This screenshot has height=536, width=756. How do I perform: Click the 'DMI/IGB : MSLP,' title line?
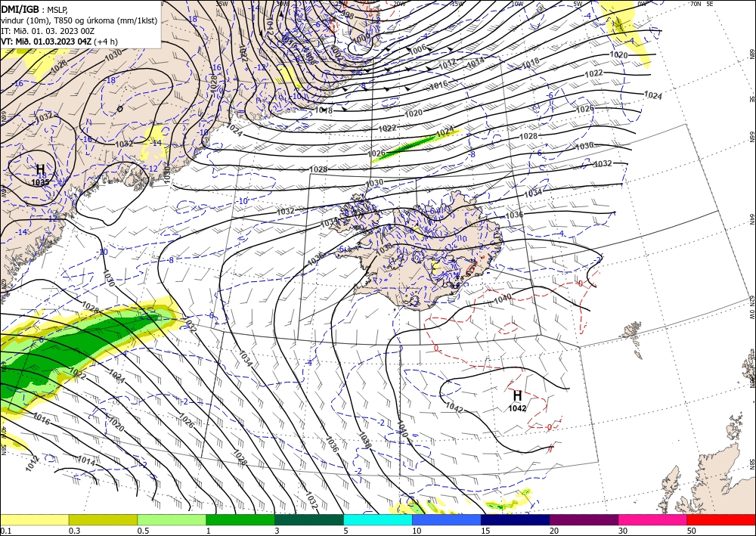35,9
